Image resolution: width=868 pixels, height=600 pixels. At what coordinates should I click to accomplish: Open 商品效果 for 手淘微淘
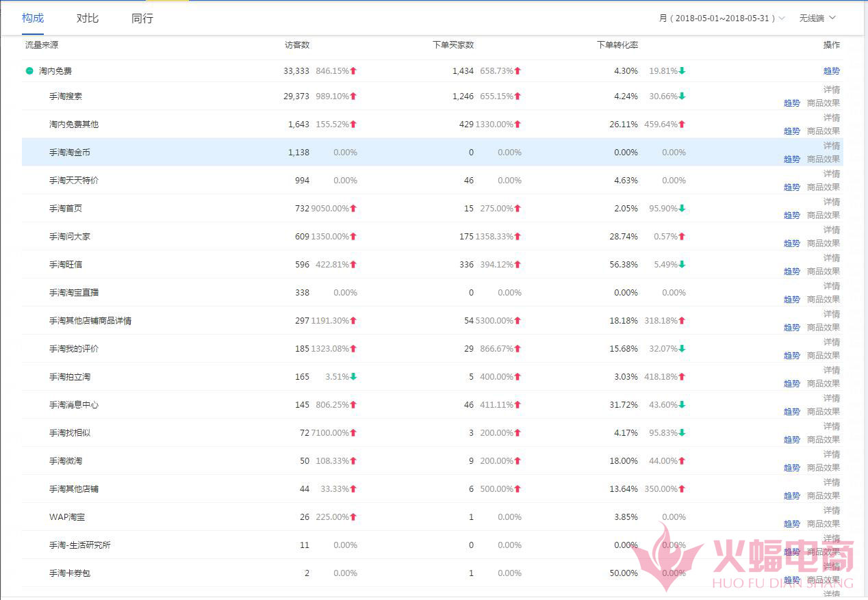[x=824, y=468]
